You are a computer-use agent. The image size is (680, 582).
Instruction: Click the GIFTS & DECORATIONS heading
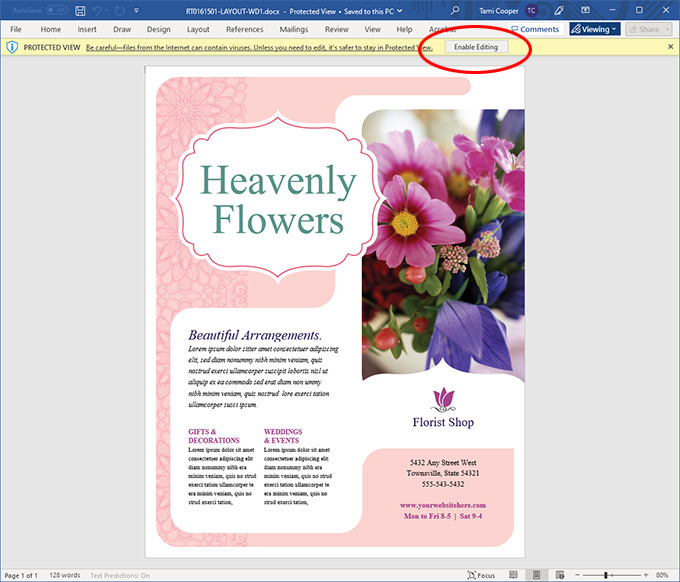point(214,436)
